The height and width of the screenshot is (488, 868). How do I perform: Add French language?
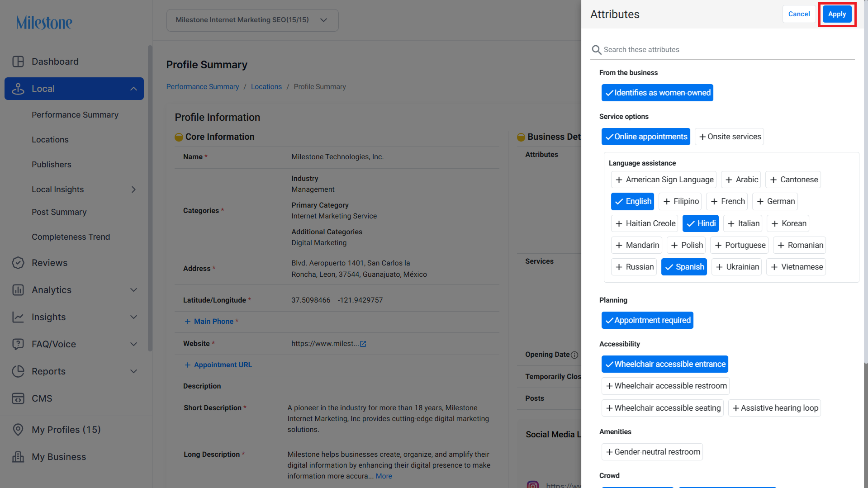point(727,201)
